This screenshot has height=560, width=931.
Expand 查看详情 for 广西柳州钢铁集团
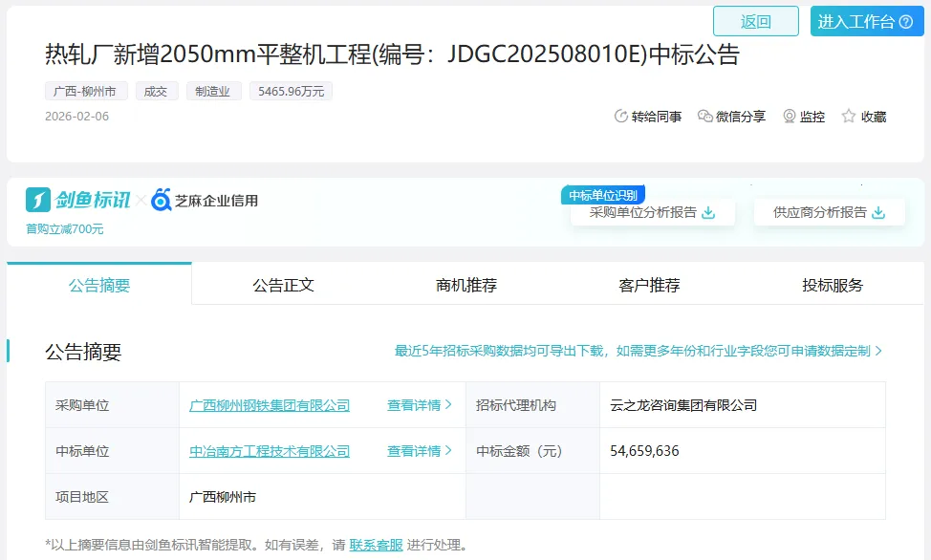(x=419, y=405)
